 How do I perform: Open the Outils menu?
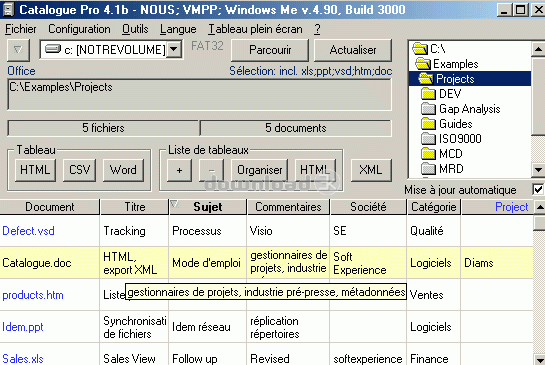click(x=135, y=29)
